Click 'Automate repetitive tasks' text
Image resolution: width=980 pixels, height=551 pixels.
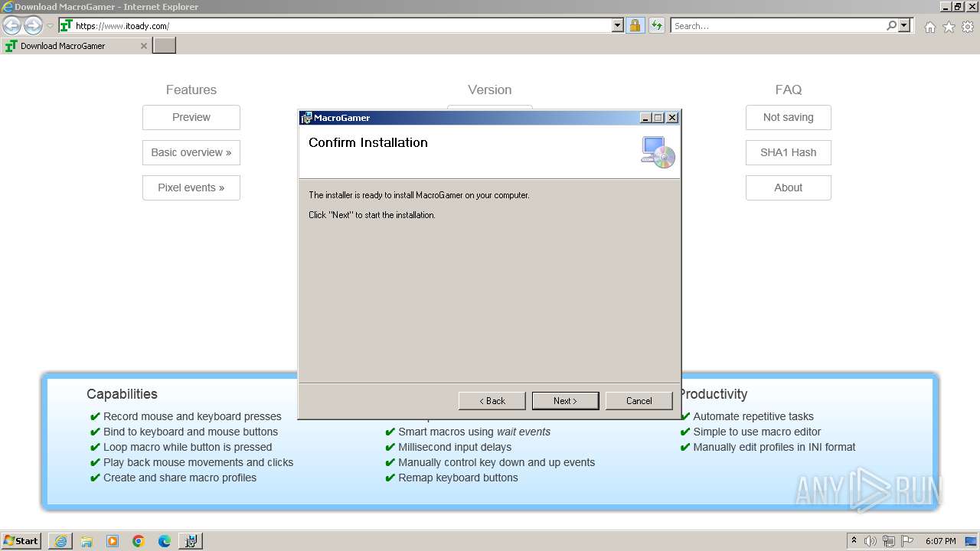[x=753, y=416]
